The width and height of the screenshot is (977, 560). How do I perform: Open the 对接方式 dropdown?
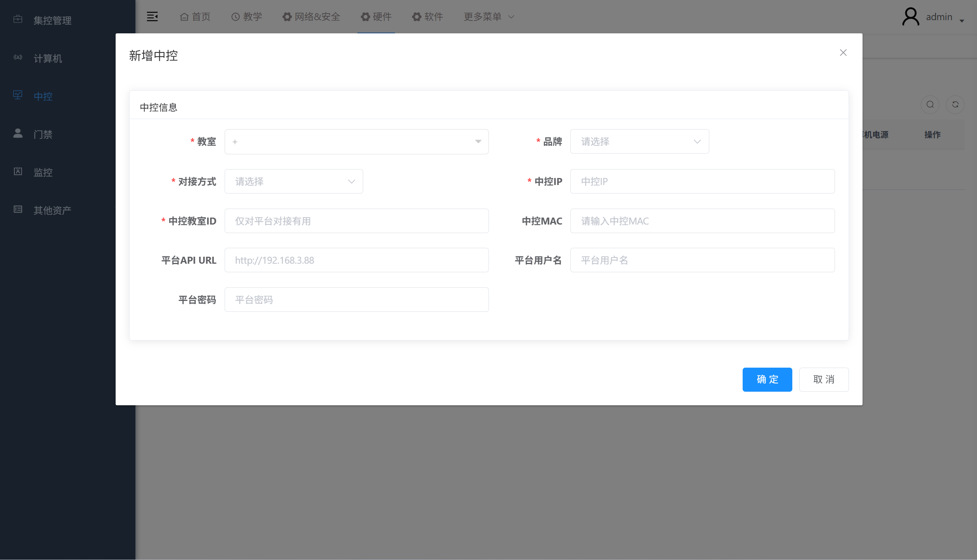[294, 181]
